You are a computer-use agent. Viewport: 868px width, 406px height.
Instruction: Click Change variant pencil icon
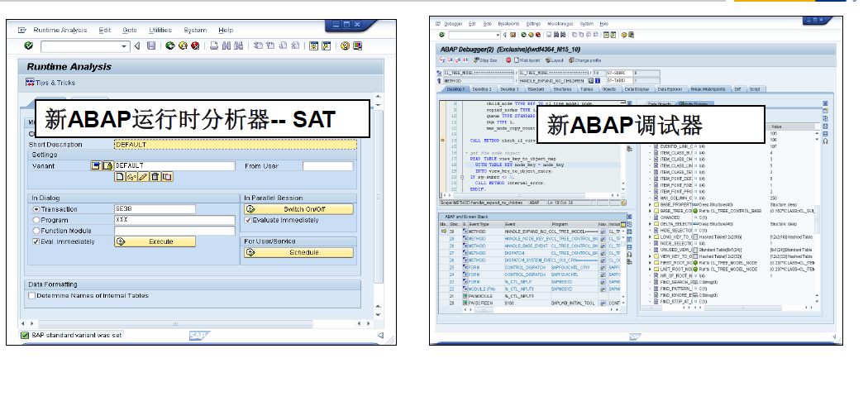pyautogui.click(x=143, y=177)
